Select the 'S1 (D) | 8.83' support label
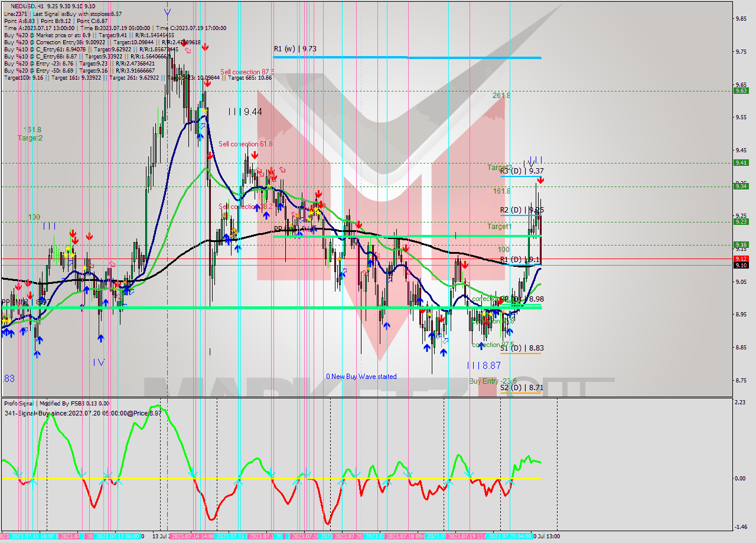This screenshot has height=543, width=756. coord(522,348)
